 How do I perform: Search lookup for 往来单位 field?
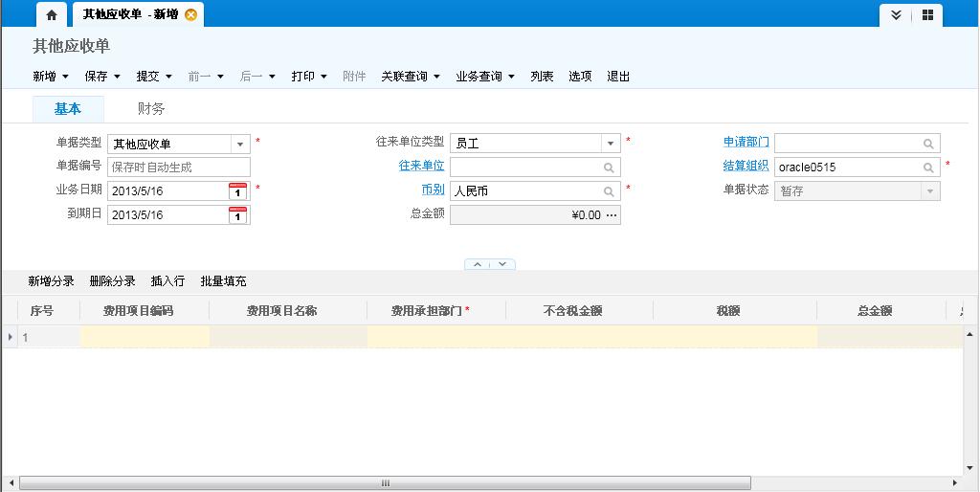click(x=608, y=168)
